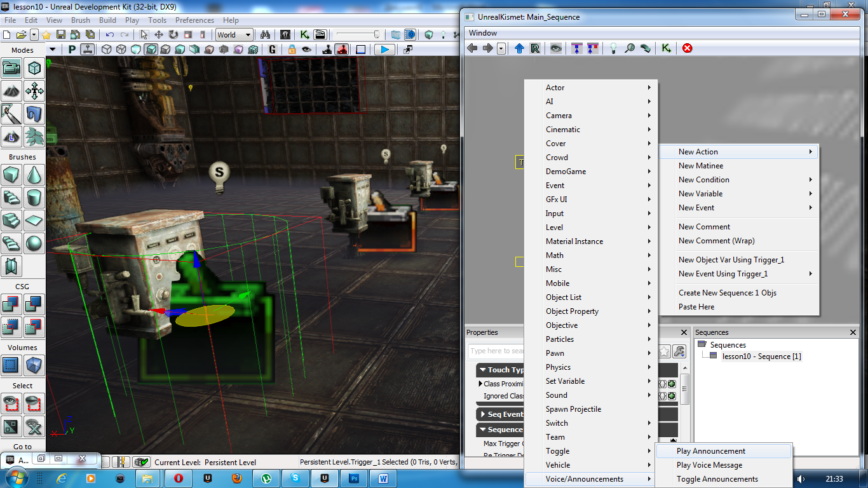Toggle Lock selected actors padlock
Image resolution: width=868 pixels, height=488 pixels.
click(292, 50)
